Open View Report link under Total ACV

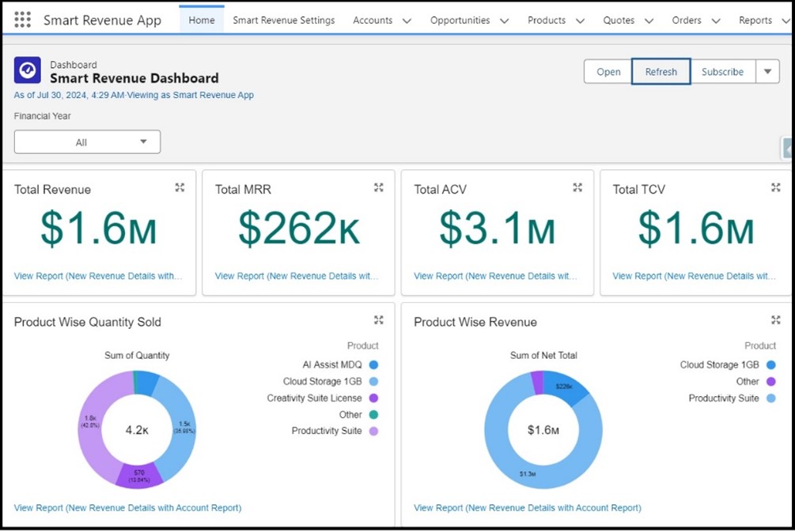[x=495, y=276]
